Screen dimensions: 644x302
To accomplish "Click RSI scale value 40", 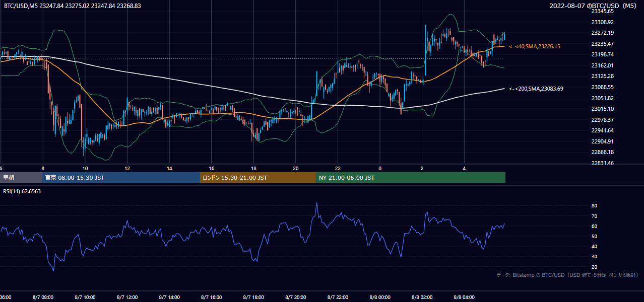I will coord(594,246).
